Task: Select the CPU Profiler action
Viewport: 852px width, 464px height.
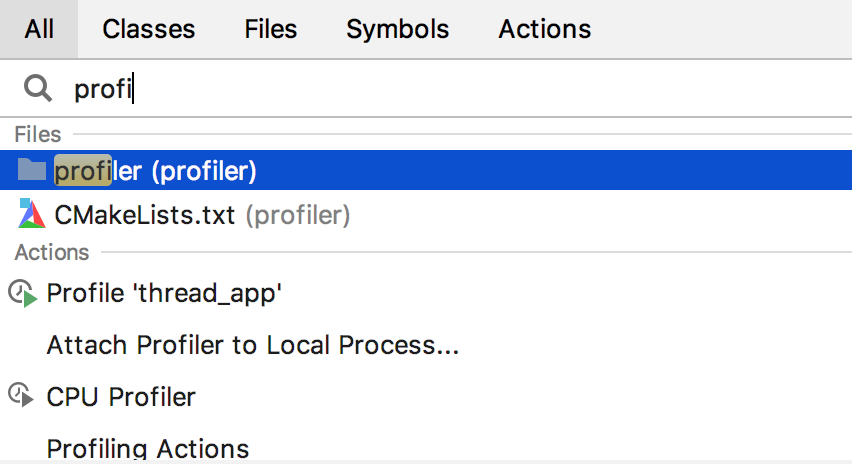Action: [121, 397]
